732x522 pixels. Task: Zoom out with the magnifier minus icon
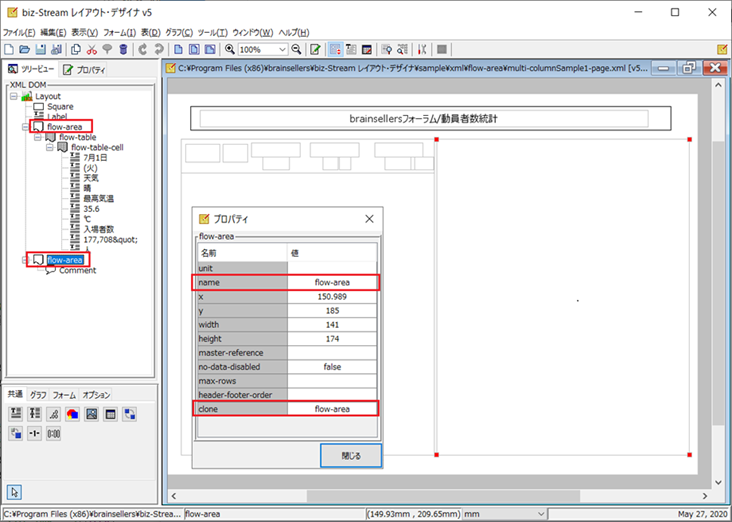tap(296, 49)
